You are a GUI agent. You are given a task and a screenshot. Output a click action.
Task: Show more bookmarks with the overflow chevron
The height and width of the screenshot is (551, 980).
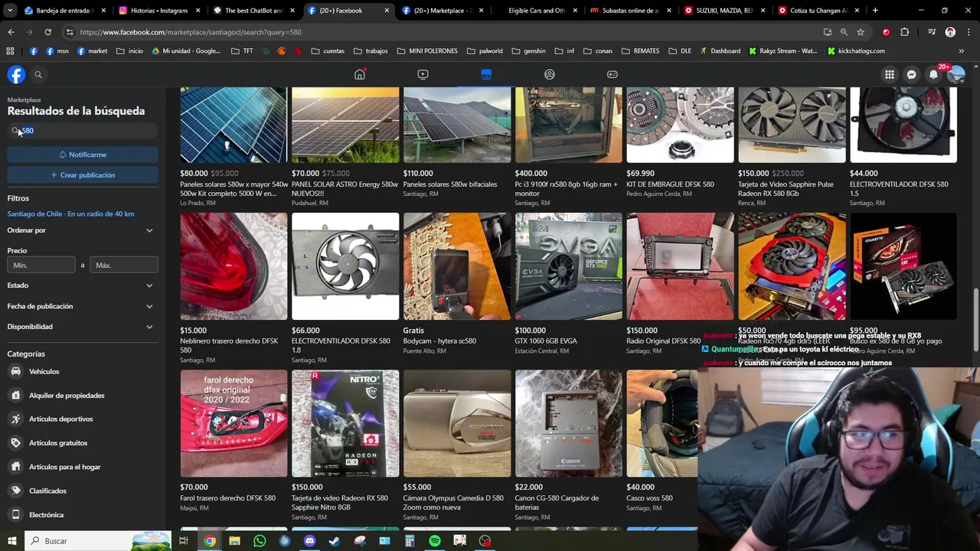(961, 51)
